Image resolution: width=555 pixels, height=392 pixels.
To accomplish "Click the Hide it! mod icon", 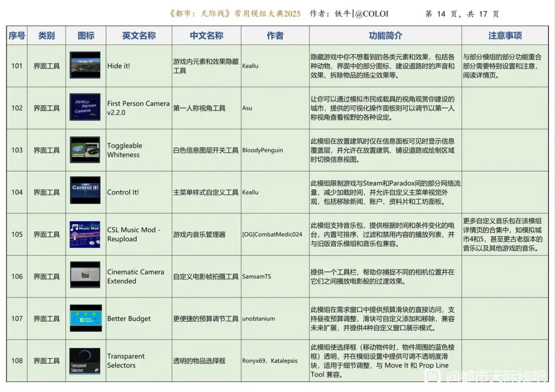I will [x=85, y=65].
